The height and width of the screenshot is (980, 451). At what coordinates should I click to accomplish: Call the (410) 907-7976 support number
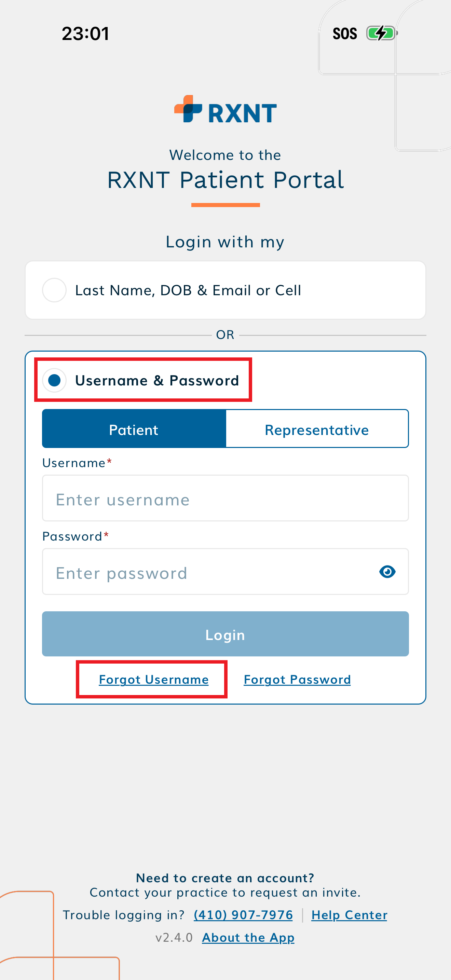pyautogui.click(x=243, y=915)
